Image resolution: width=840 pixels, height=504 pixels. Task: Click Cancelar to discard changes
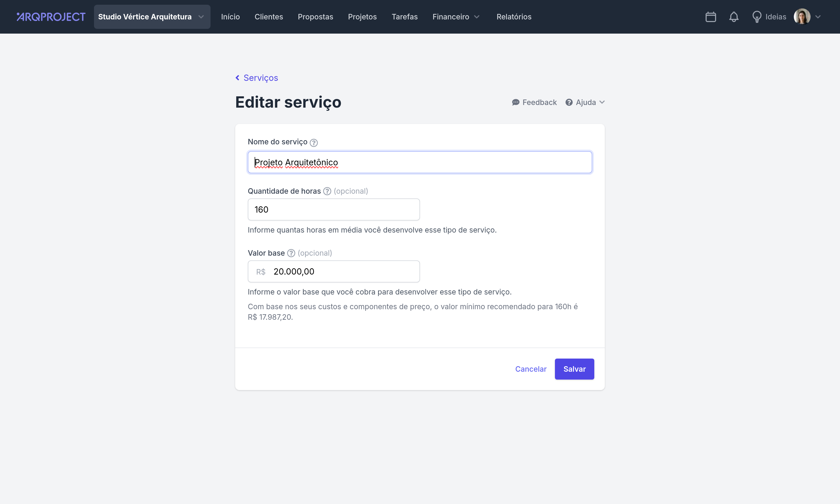(531, 369)
